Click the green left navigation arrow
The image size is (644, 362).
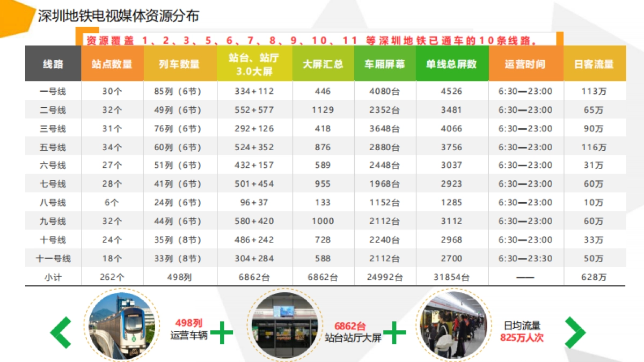click(x=59, y=331)
